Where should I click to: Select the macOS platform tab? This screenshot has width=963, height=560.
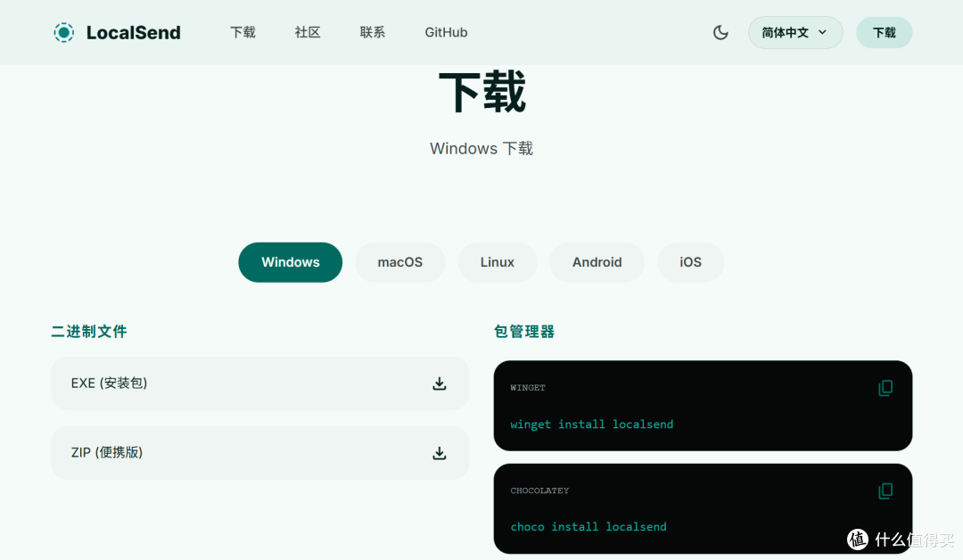(399, 262)
